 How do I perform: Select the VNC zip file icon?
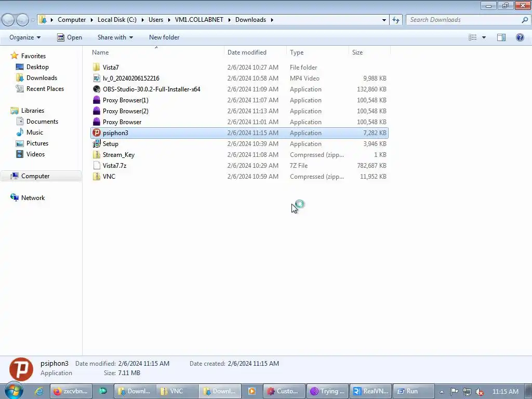click(96, 176)
